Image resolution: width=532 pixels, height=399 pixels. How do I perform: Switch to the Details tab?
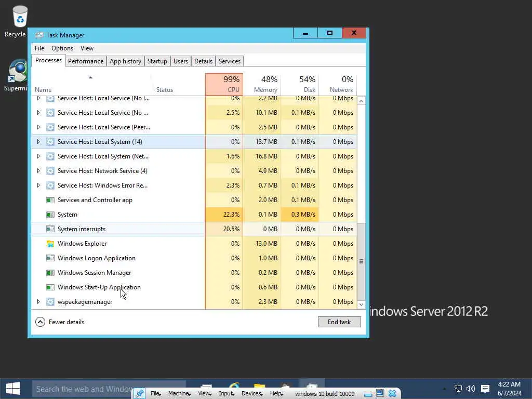(203, 61)
